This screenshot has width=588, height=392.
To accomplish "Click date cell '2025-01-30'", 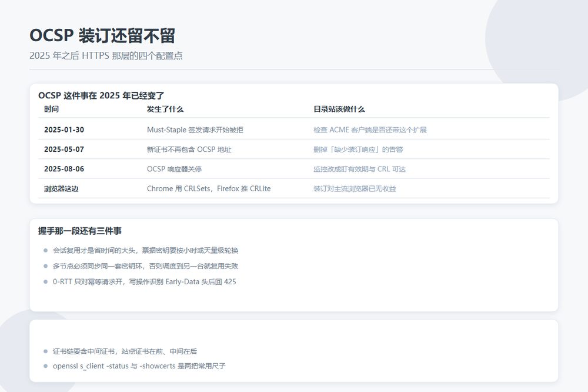I will [x=64, y=129].
